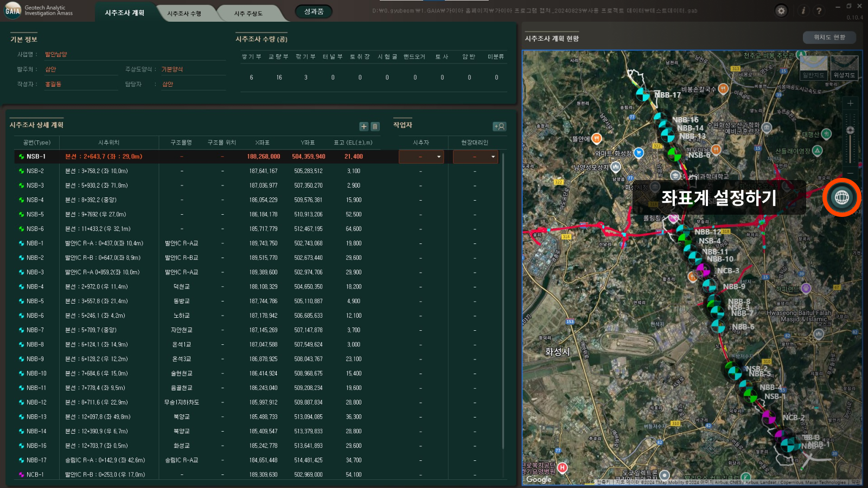The width and height of the screenshot is (868, 488).
Task: Click the map zoom slider handle
Action: [x=850, y=130]
